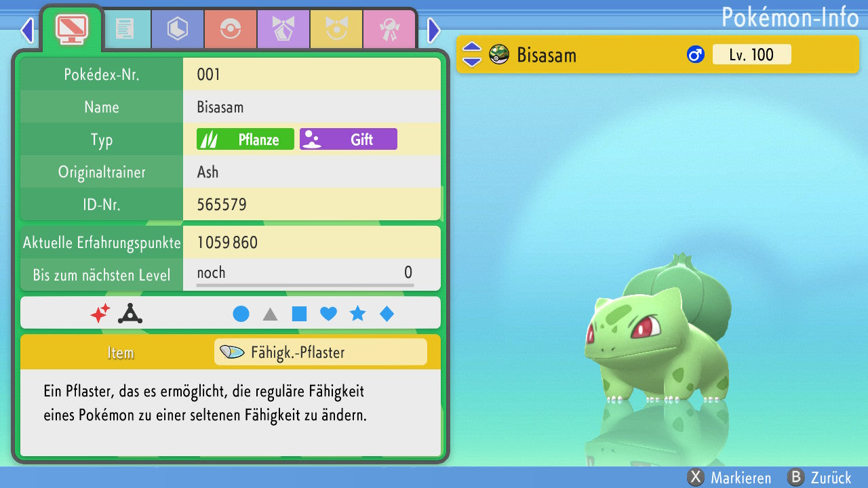
Task: Select the Fähigk.-Pflaster held item field
Action: [x=320, y=352]
